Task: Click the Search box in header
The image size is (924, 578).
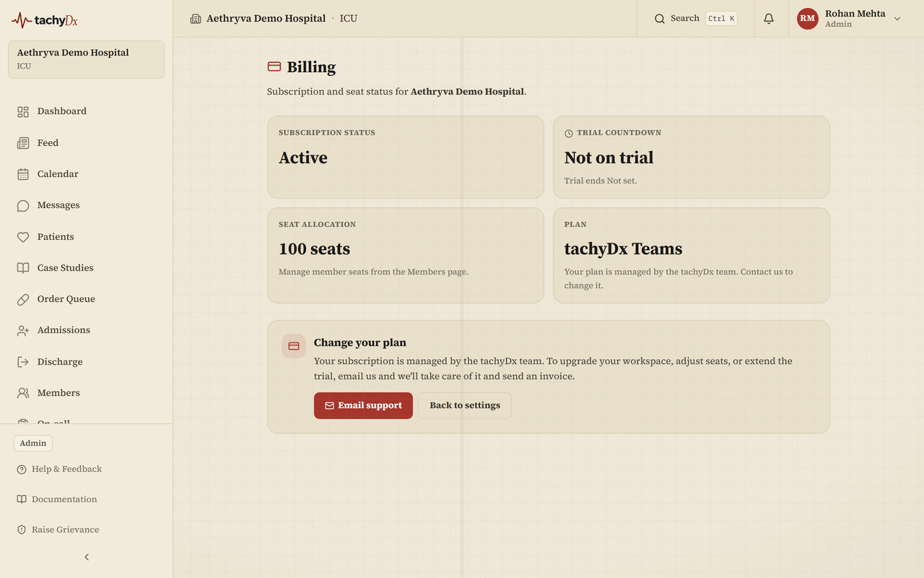Action: [695, 19]
